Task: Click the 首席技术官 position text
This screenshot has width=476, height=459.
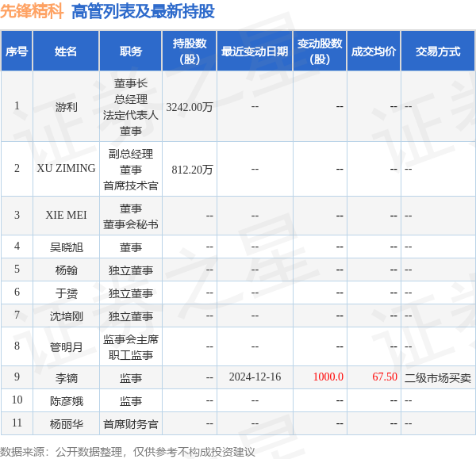Action: click(x=131, y=186)
